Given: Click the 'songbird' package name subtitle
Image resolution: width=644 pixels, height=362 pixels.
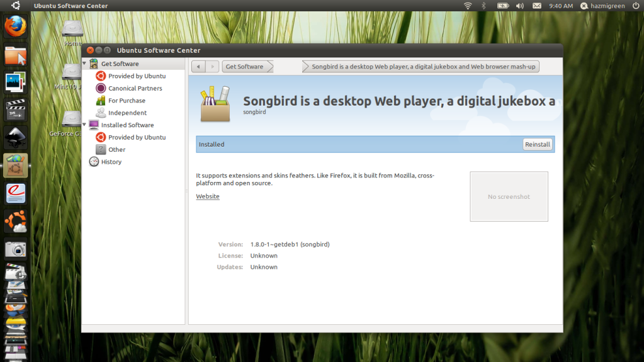Looking at the screenshot, I should pos(254,112).
